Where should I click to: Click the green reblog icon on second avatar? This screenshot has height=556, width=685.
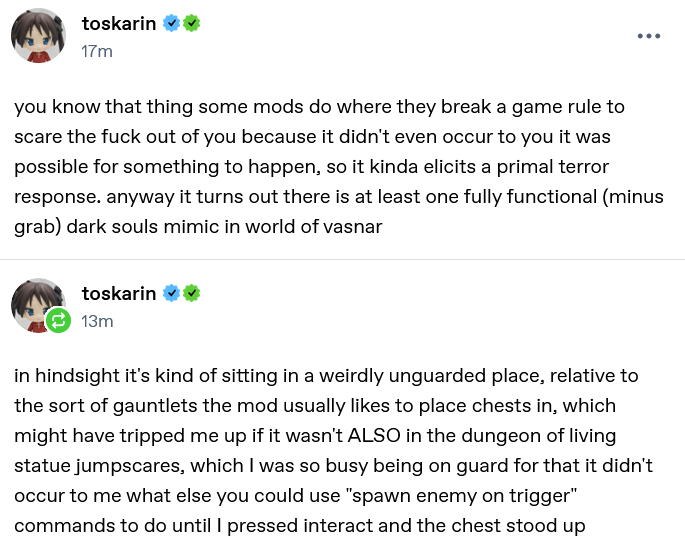point(58,320)
